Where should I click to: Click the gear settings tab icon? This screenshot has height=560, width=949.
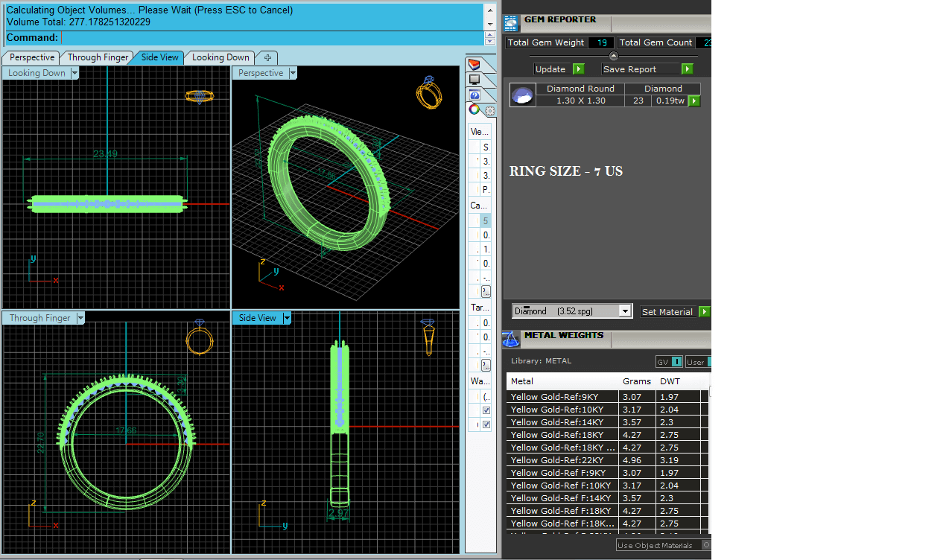[489, 111]
